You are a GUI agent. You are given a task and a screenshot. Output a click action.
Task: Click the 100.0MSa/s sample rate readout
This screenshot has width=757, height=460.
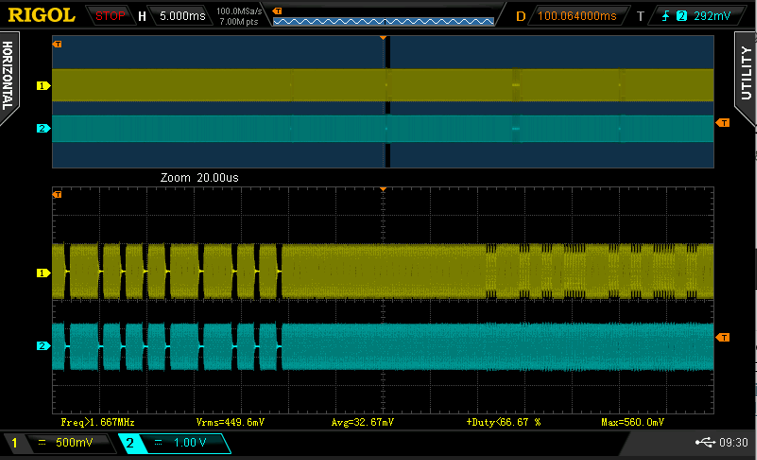pos(239,11)
